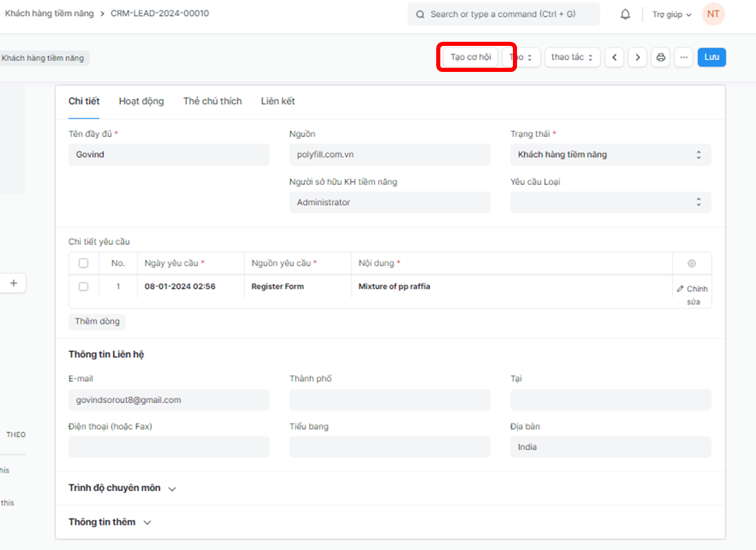
Task: Click the print icon
Action: [661, 58]
